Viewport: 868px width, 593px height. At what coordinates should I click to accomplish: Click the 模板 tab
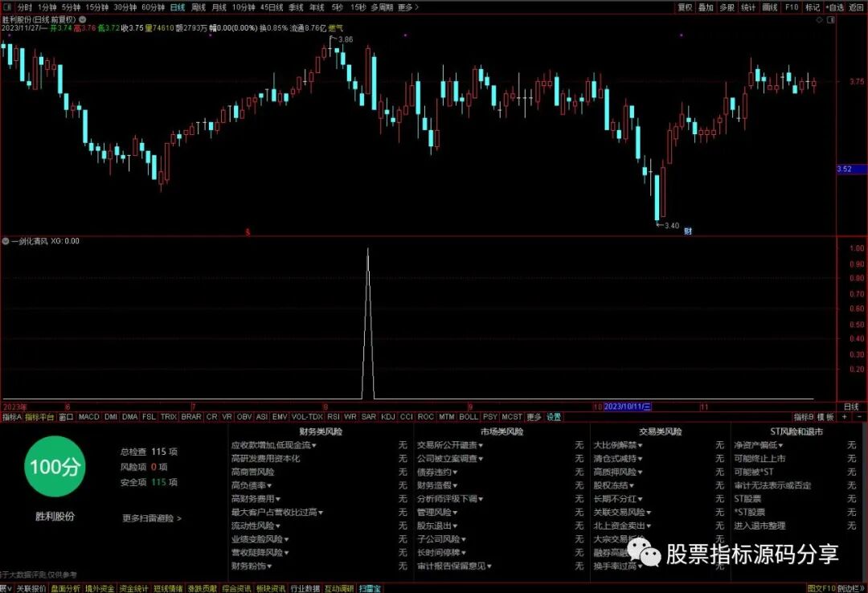click(825, 417)
